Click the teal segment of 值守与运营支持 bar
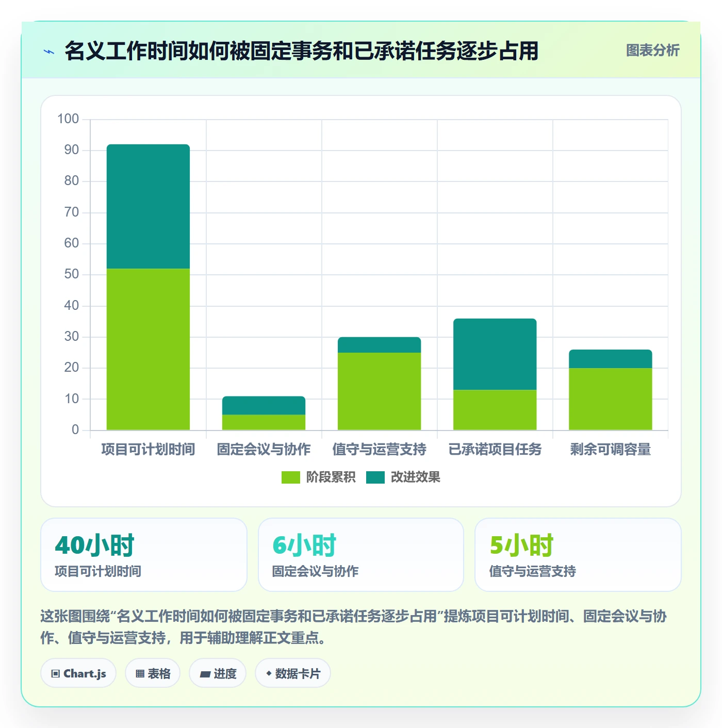Screen dimensions: 722x728 (x=379, y=345)
